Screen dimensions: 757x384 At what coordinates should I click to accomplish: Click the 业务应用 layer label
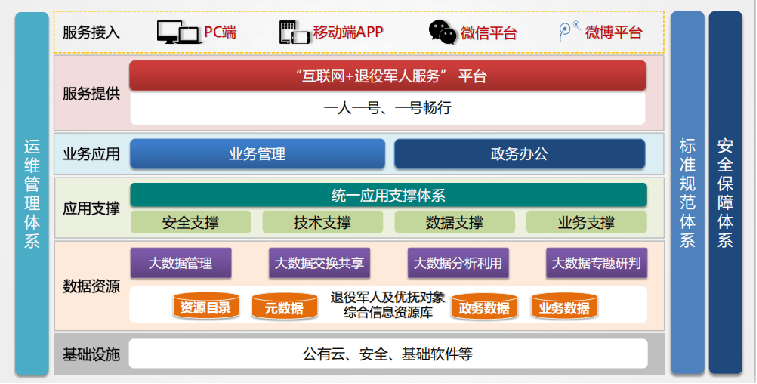(91, 154)
